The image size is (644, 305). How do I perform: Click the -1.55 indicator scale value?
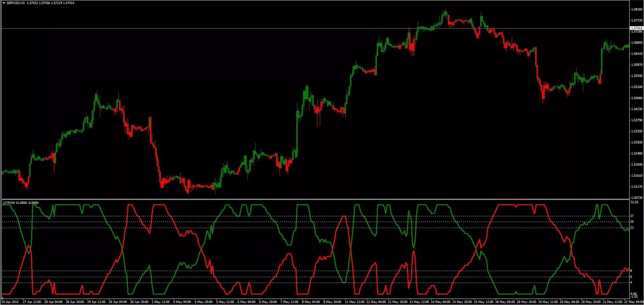[634, 297]
